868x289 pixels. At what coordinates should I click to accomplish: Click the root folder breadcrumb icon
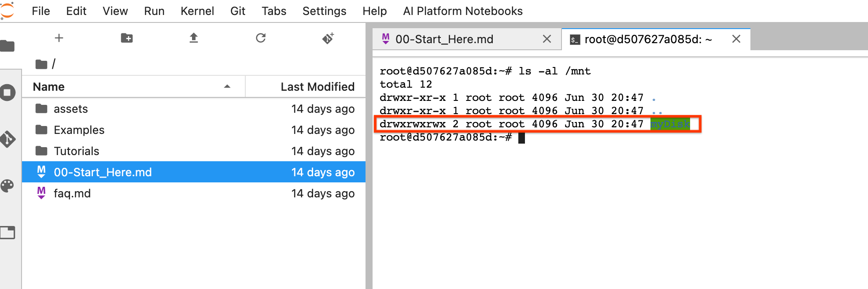point(41,64)
